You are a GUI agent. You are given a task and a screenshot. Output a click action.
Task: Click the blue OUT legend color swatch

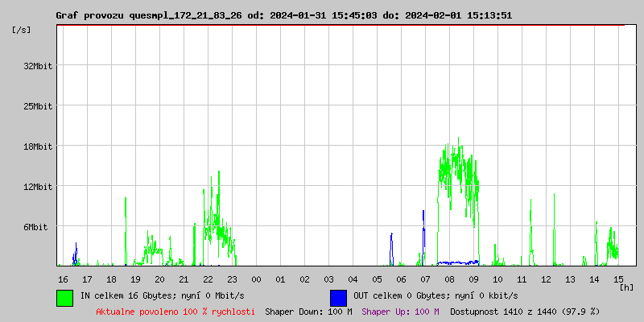coord(338,297)
